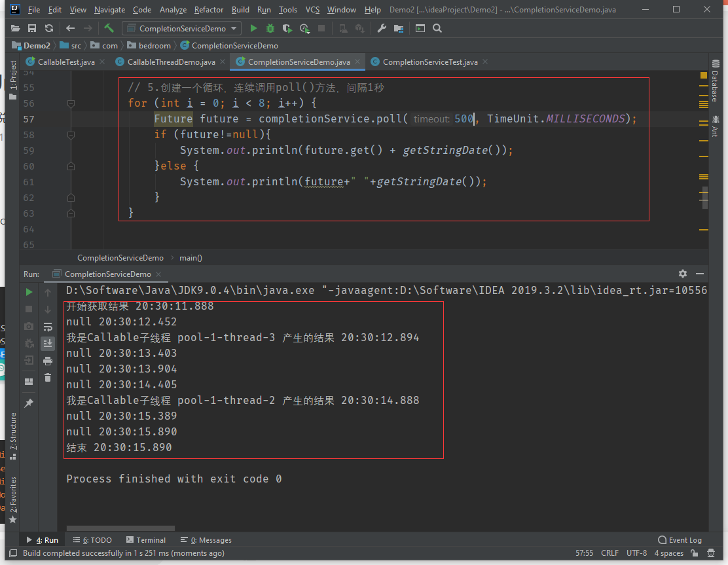The image size is (728, 565).
Task: Click the UTF-8 encoding selector
Action: [x=636, y=553]
